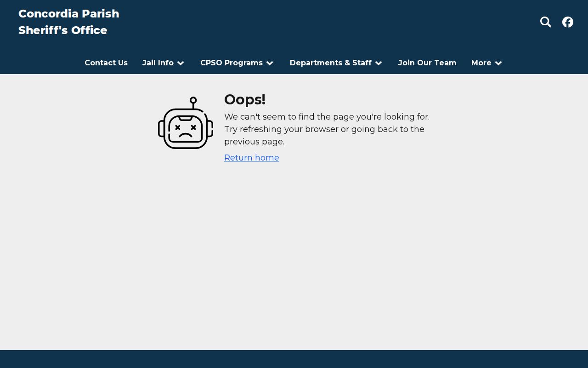This screenshot has width=588, height=368.
Task: Open Departments & Staff dropdown
Action: (336, 63)
